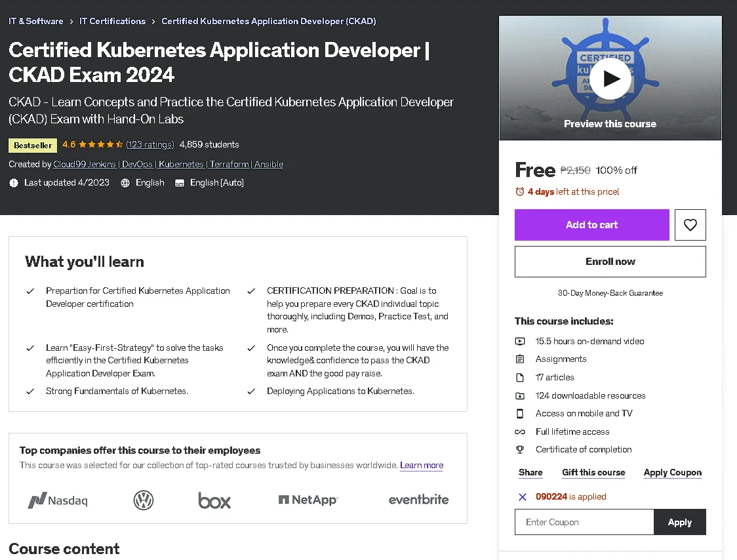Click the Apply coupon button
The image size is (737, 560).
pyautogui.click(x=680, y=523)
